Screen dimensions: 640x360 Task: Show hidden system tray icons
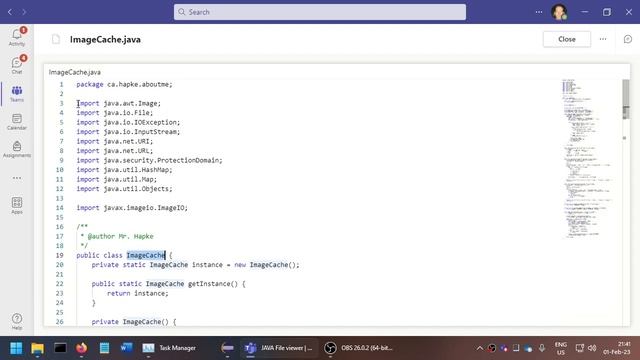[480, 348]
